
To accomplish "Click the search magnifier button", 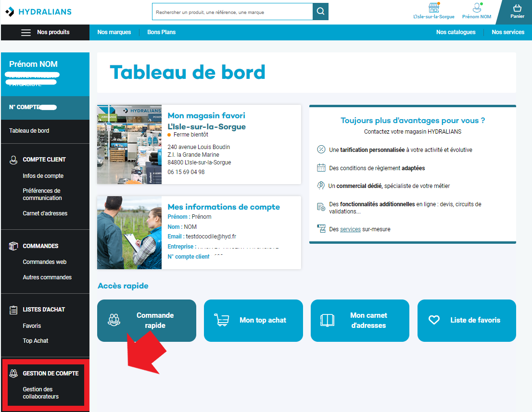I will pyautogui.click(x=320, y=12).
